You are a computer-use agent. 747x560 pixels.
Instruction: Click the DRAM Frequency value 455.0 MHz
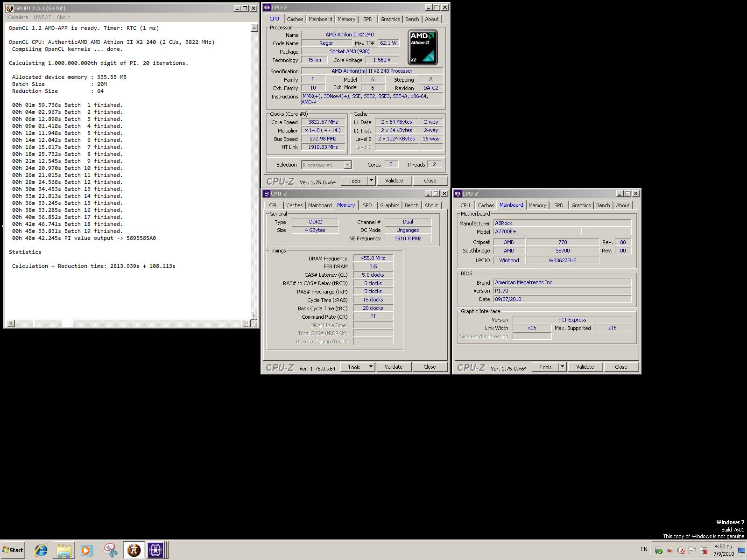[x=373, y=258]
